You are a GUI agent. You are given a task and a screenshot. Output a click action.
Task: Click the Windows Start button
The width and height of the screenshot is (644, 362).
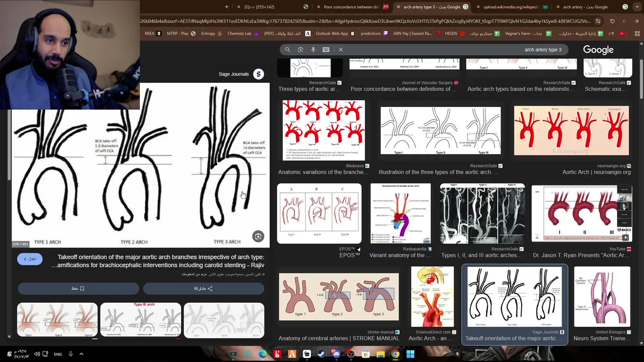pyautogui.click(x=411, y=354)
